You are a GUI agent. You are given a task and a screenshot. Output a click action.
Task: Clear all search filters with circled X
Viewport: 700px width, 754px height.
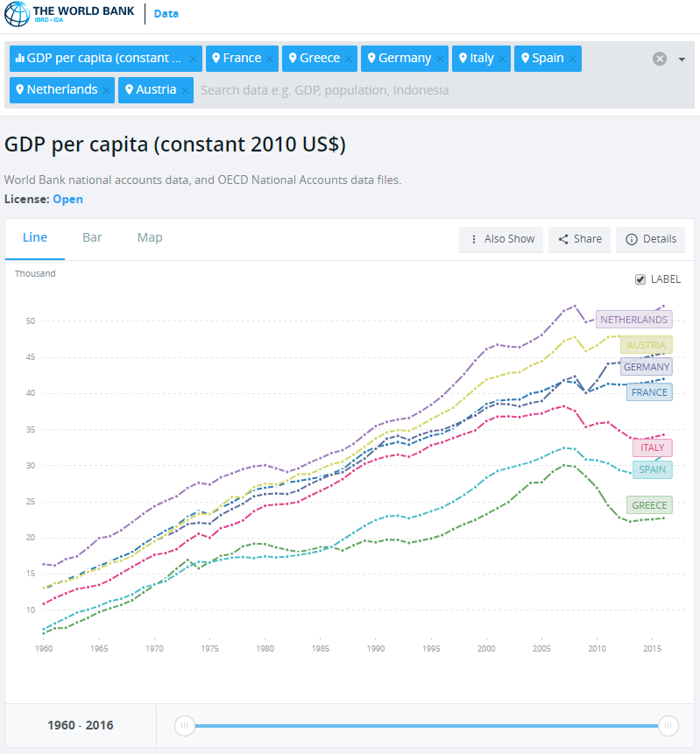tap(660, 59)
